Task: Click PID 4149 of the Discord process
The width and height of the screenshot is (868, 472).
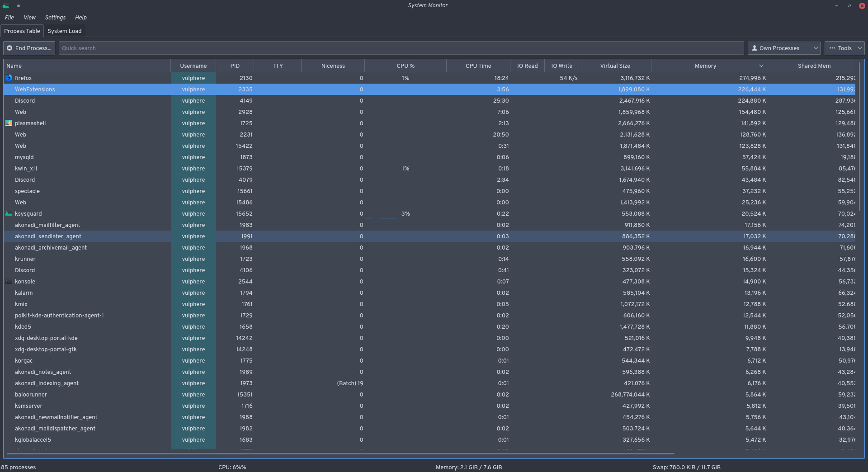Action: 246,100
